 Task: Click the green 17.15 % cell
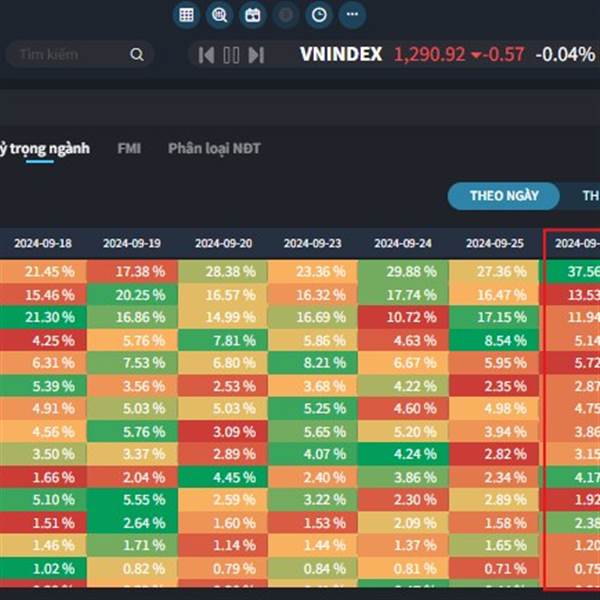(x=494, y=317)
